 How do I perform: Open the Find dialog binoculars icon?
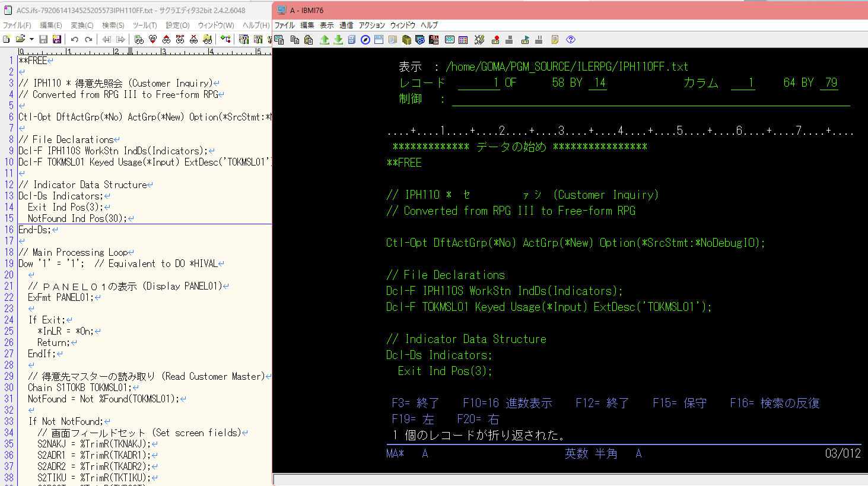(139, 39)
